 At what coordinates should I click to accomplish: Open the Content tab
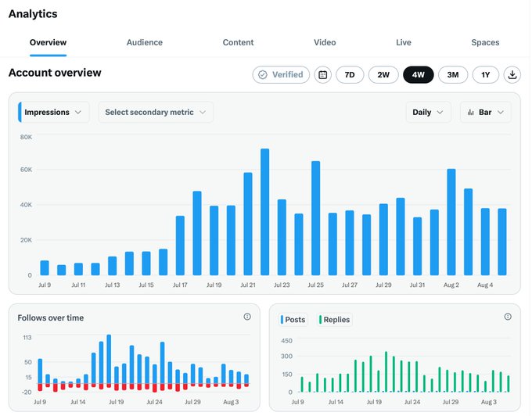click(238, 42)
